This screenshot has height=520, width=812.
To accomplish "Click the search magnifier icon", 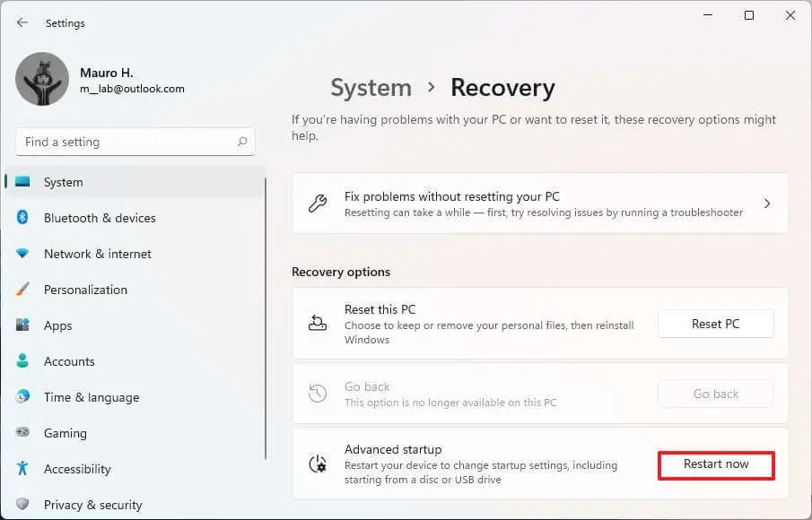I will [x=242, y=142].
